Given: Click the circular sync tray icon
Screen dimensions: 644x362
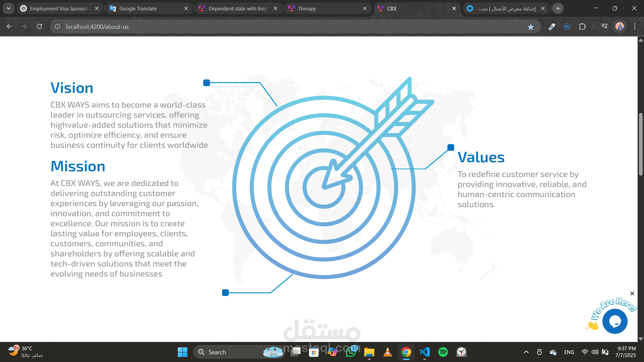Looking at the screenshot, I should pyautogui.click(x=539, y=352).
